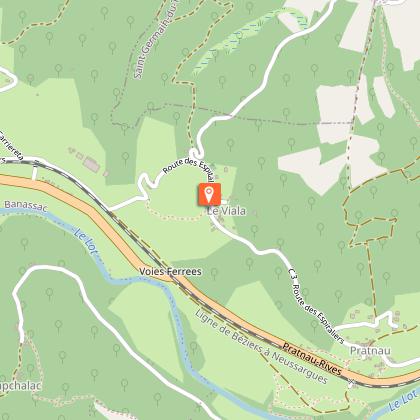Viewport: 420px width, 420px height.
Task: Select the Le Viala place label
Action: pos(227,211)
